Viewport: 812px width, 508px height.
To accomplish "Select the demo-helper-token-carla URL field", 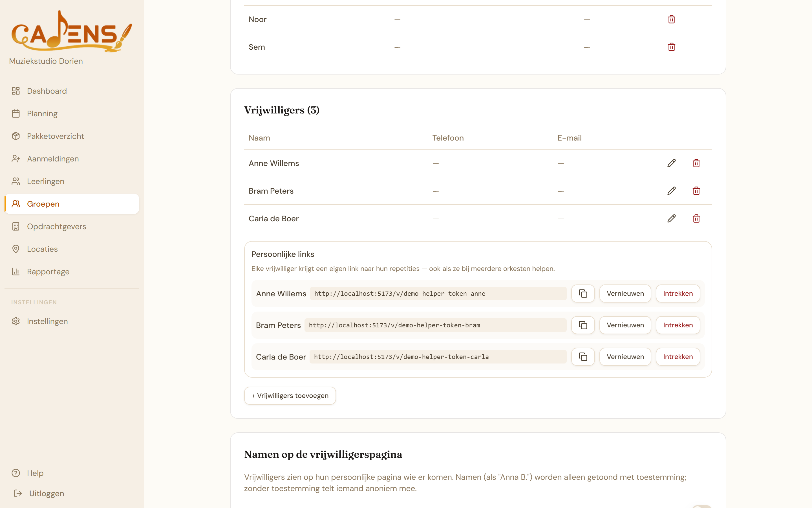I will click(x=438, y=357).
